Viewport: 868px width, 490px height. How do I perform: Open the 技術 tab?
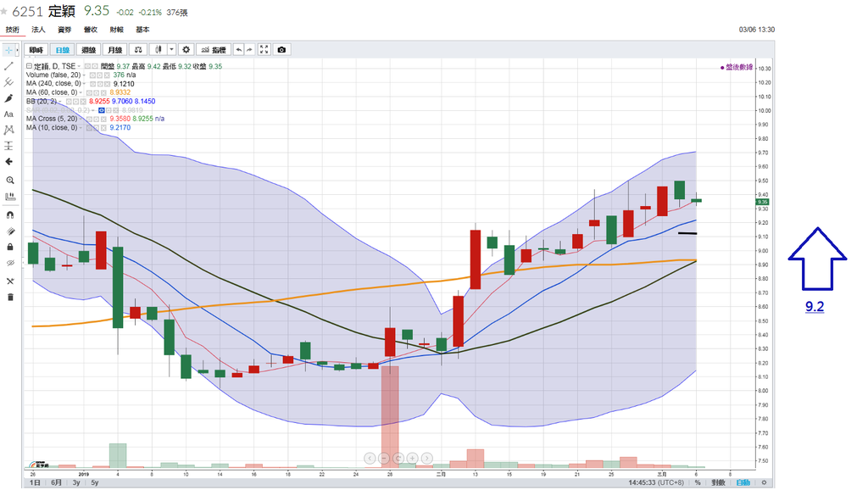tap(12, 30)
